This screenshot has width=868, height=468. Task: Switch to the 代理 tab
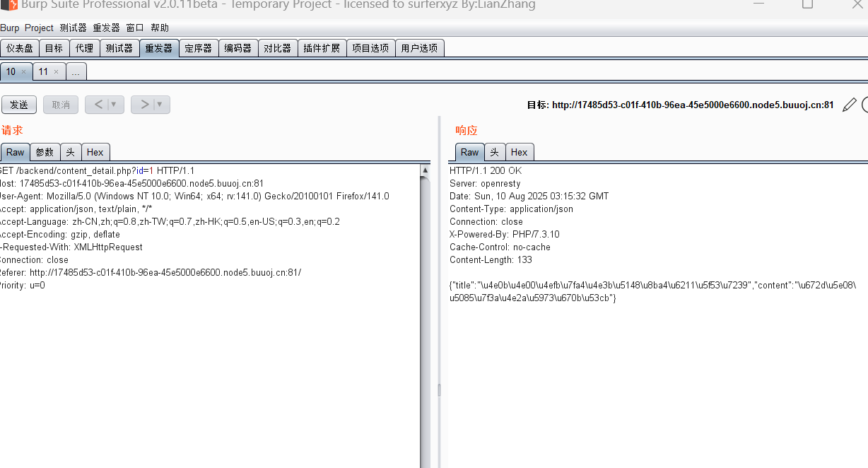point(84,48)
